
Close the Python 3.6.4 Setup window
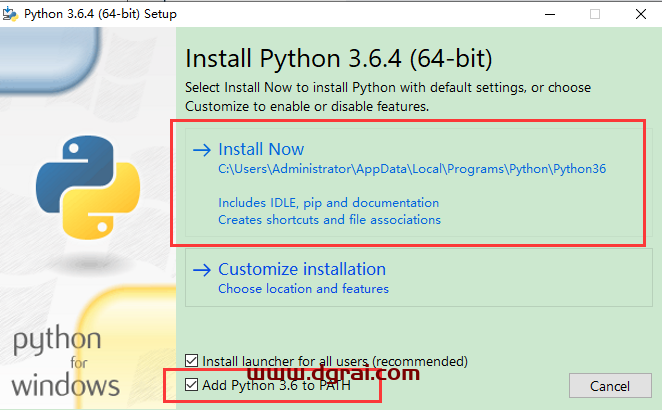[x=640, y=14]
